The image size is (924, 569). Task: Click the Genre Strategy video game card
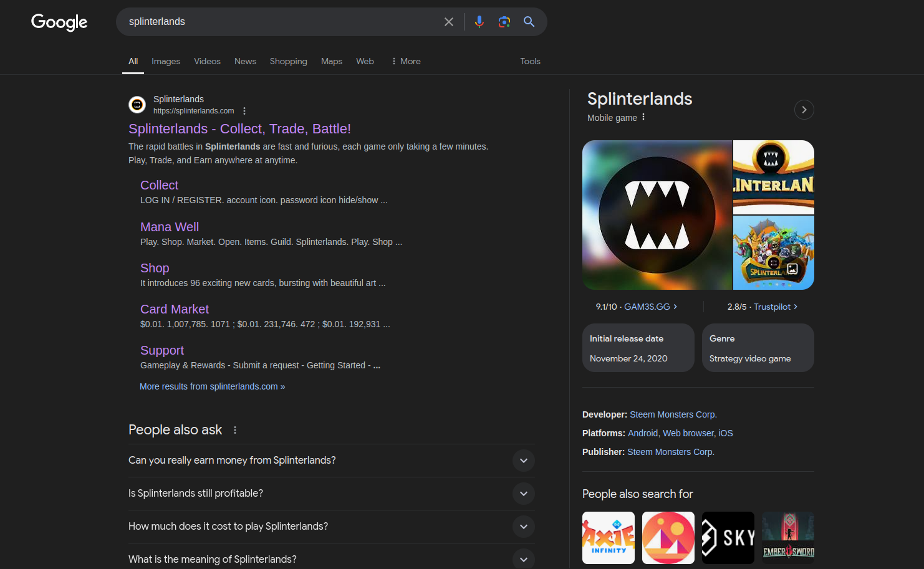(x=758, y=348)
